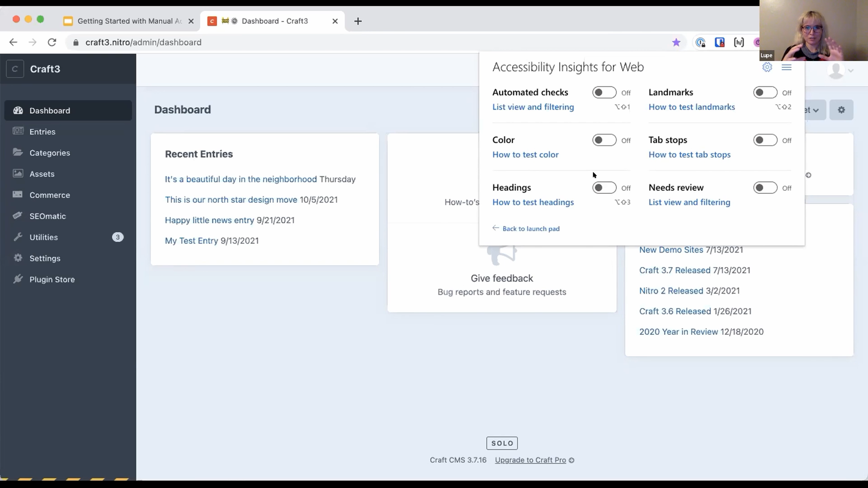Click List view and filtering under Needs review
This screenshot has height=488, width=868.
click(689, 202)
